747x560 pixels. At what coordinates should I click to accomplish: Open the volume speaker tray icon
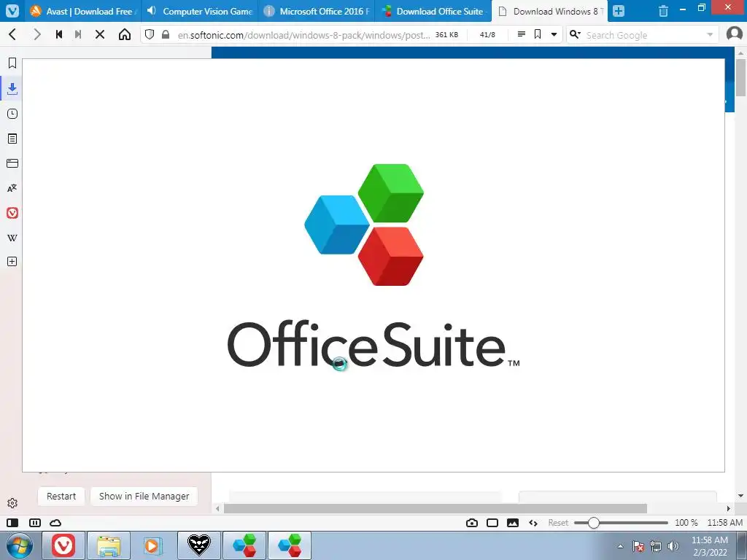coord(673,546)
